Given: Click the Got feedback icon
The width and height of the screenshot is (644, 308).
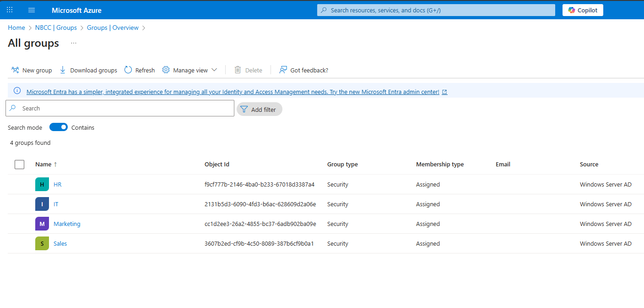Looking at the screenshot, I should point(283,70).
